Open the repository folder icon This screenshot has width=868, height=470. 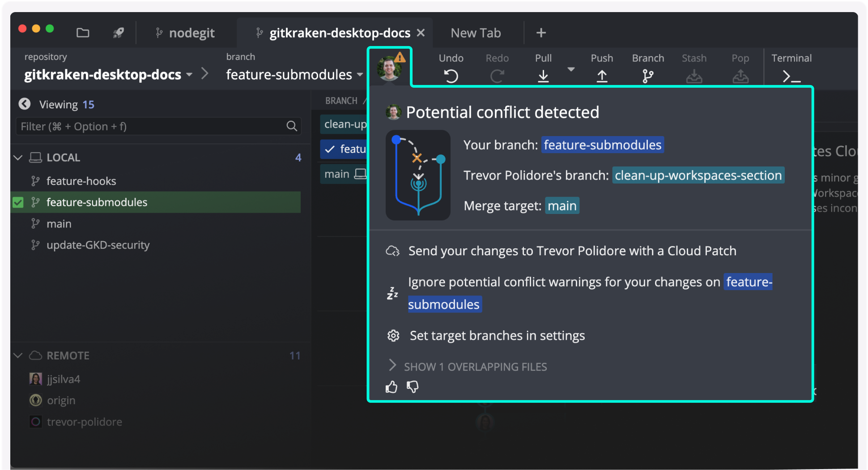coord(83,33)
